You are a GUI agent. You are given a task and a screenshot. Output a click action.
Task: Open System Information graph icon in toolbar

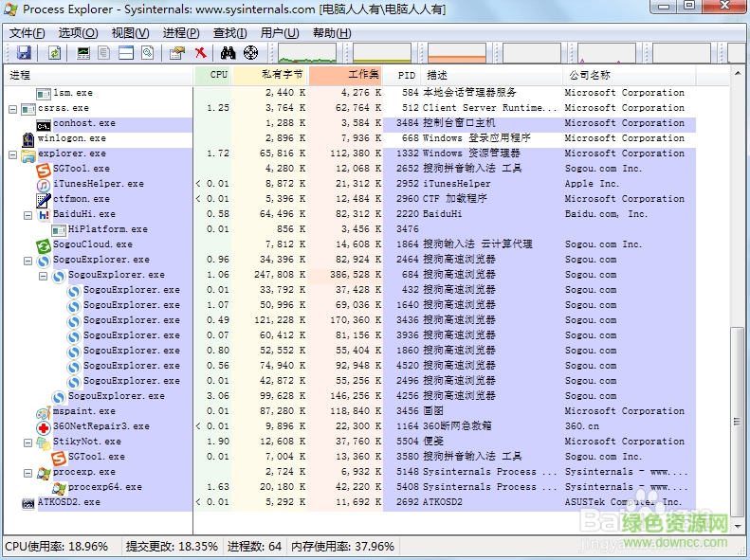(83, 53)
